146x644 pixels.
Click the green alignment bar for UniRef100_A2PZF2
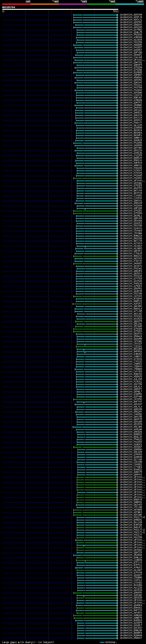pos(95,304)
